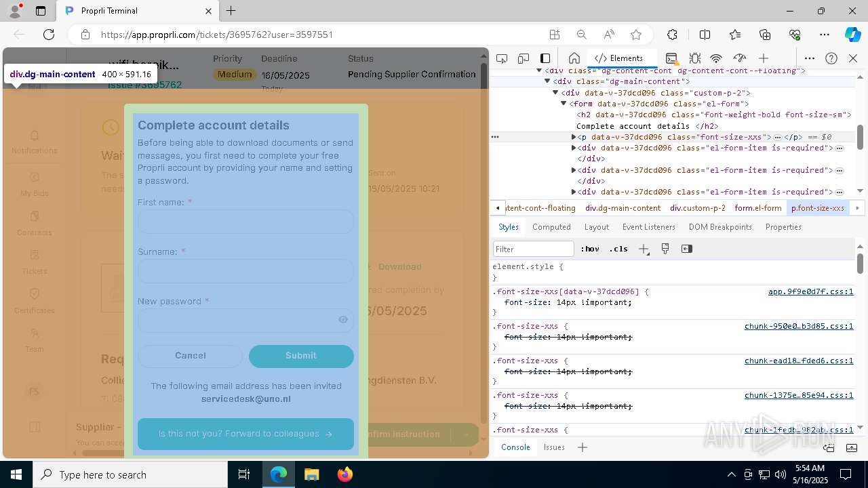Toggle password visibility eye icon
This screenshot has height=488, width=868.
point(343,320)
